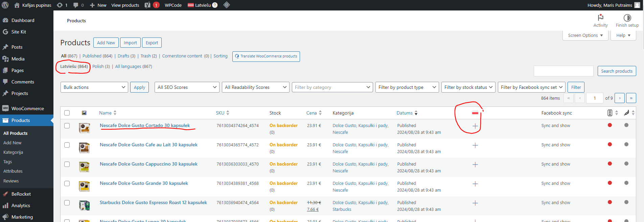
Task: Go to Analytics in the sidebar
Action: [21, 205]
